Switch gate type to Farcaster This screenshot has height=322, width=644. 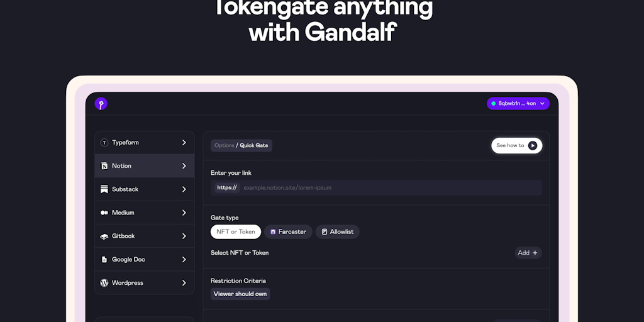click(288, 232)
